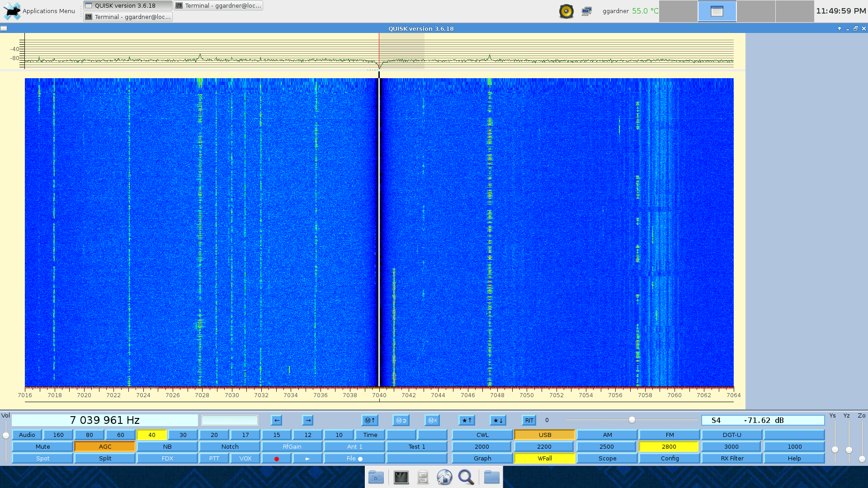Select the 80 meter band
The height and width of the screenshot is (488, 868).
pyautogui.click(x=90, y=435)
